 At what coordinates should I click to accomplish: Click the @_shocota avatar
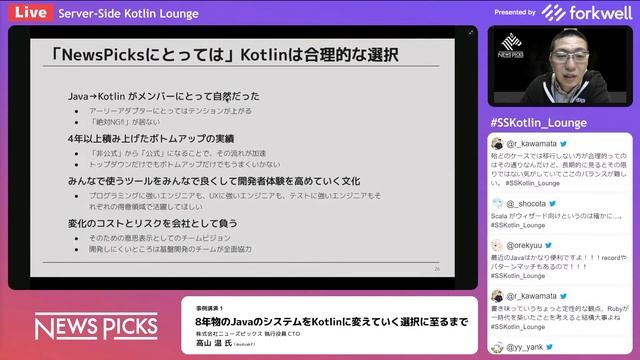click(x=497, y=203)
